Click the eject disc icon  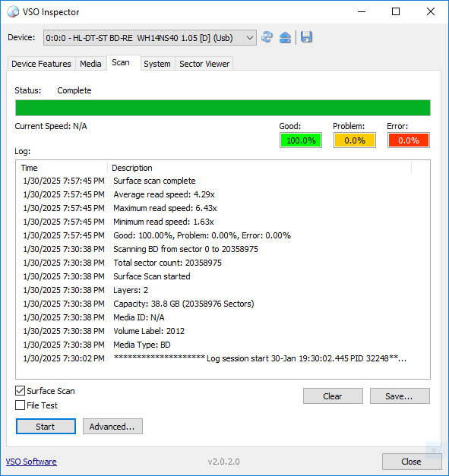[285, 37]
